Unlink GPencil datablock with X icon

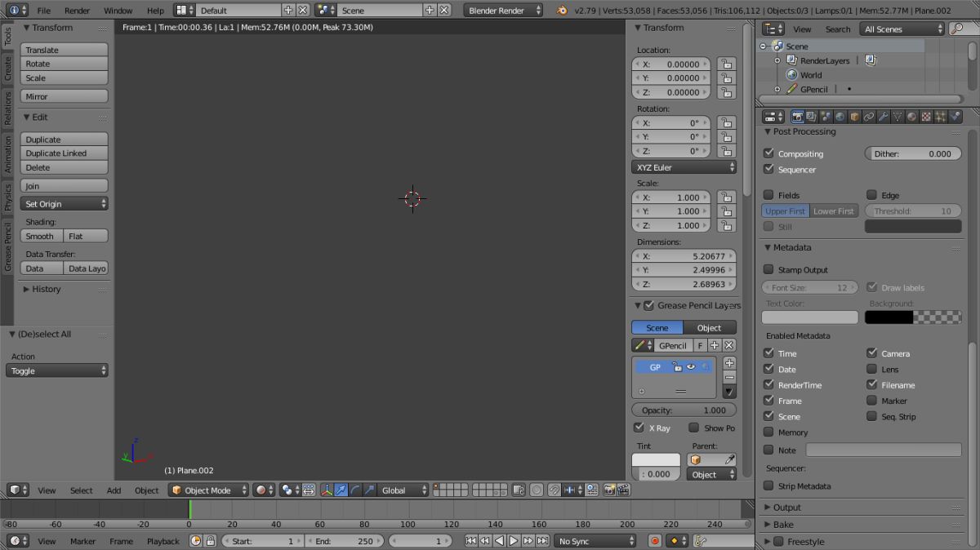[x=729, y=345]
